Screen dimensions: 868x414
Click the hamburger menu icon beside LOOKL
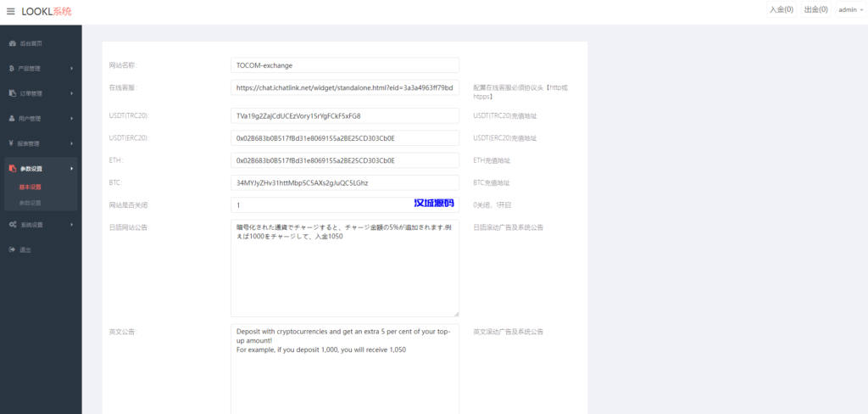tap(10, 11)
